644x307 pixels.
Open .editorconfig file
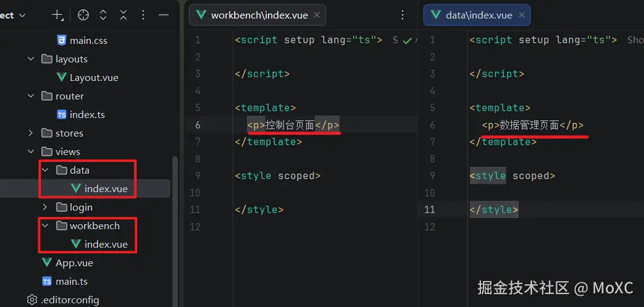[70, 300]
